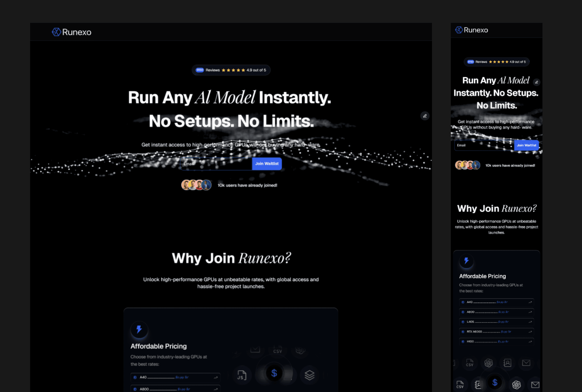Open the A40 row trend arrow in desktop card
The image size is (582, 392).
coord(215,377)
